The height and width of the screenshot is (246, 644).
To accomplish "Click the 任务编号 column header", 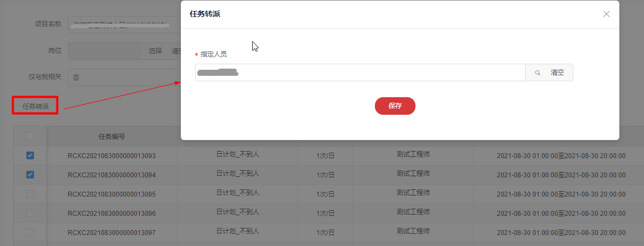I will coord(112,137).
